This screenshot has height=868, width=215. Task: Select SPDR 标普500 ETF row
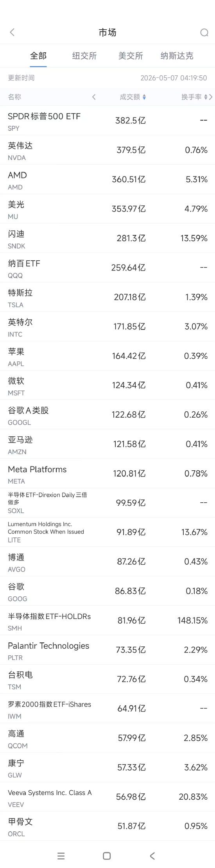coord(107,121)
